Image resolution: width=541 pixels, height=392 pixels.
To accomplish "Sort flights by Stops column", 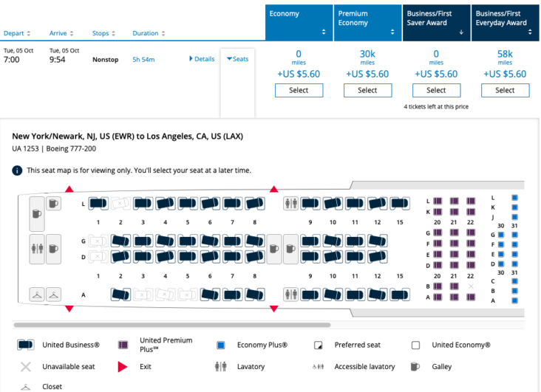I will click(x=103, y=33).
